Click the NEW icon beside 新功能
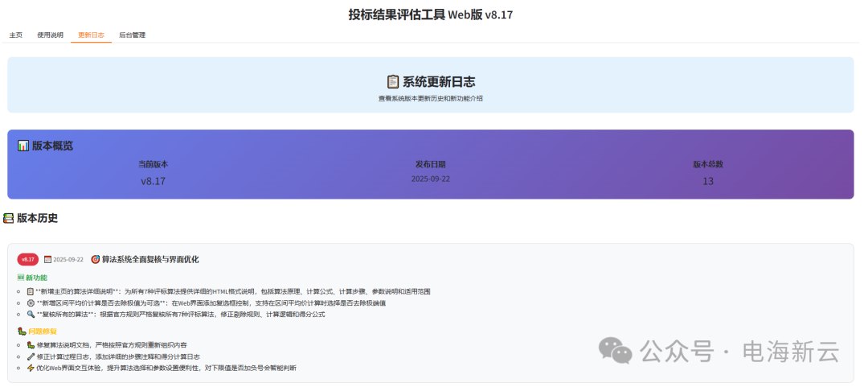868x387 pixels. (21, 278)
